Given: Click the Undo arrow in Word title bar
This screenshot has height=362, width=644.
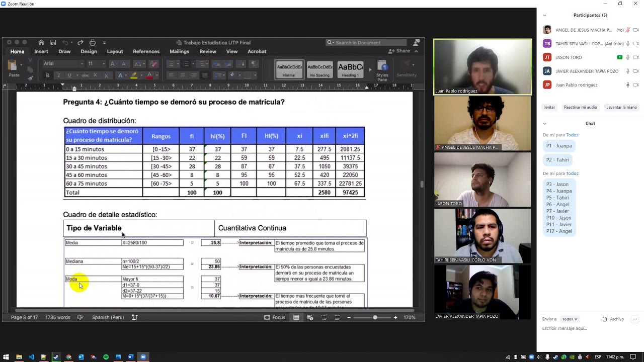Looking at the screenshot, I should click(65, 43).
